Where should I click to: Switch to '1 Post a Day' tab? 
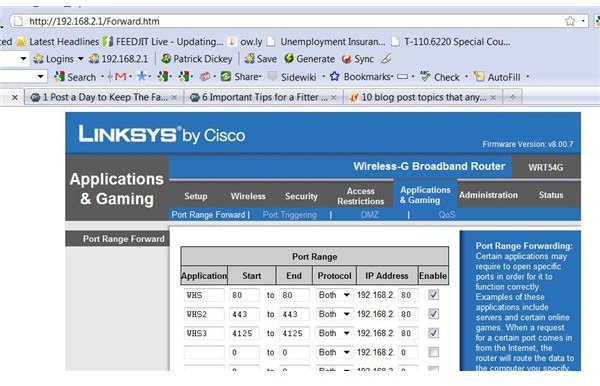point(104,97)
